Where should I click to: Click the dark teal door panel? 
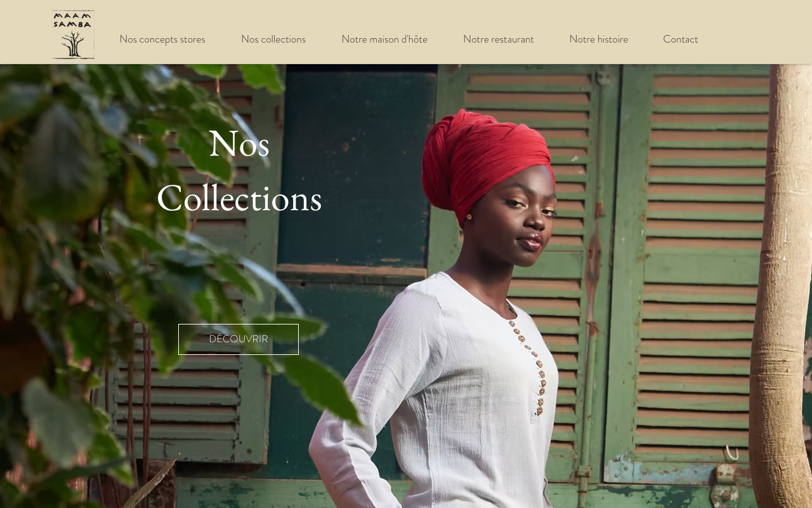point(357,168)
